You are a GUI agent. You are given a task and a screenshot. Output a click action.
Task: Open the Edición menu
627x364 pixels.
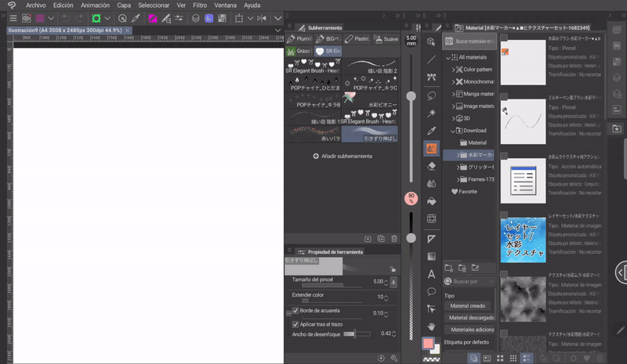[63, 5]
